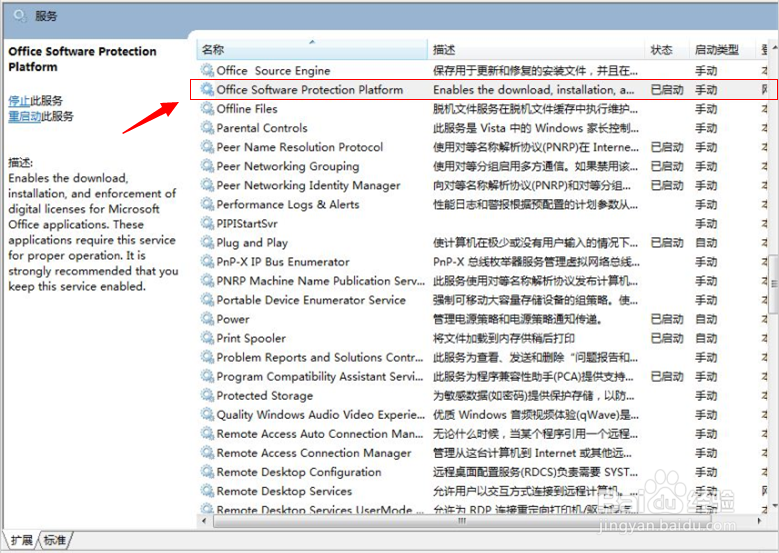
Task: Select the Peer Networking Grouping service icon
Action: [207, 166]
